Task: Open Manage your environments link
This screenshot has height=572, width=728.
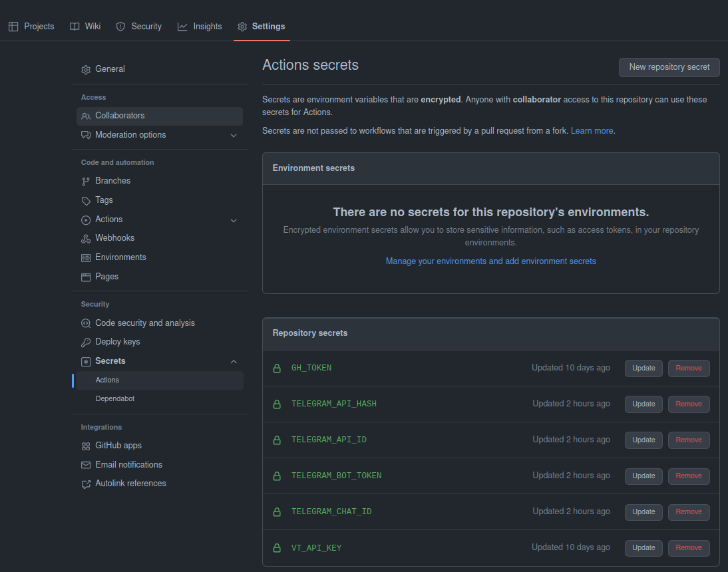Action: (x=490, y=261)
